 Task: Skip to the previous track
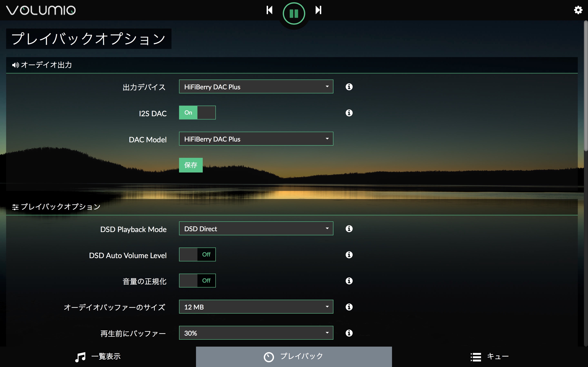[269, 10]
